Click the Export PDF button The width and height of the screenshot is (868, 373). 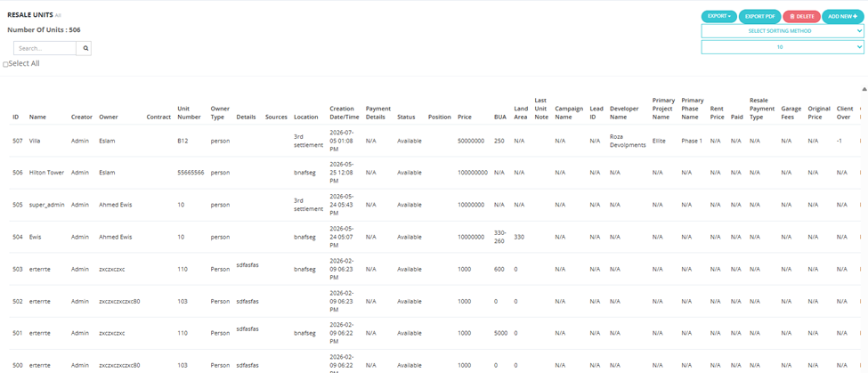pos(759,17)
